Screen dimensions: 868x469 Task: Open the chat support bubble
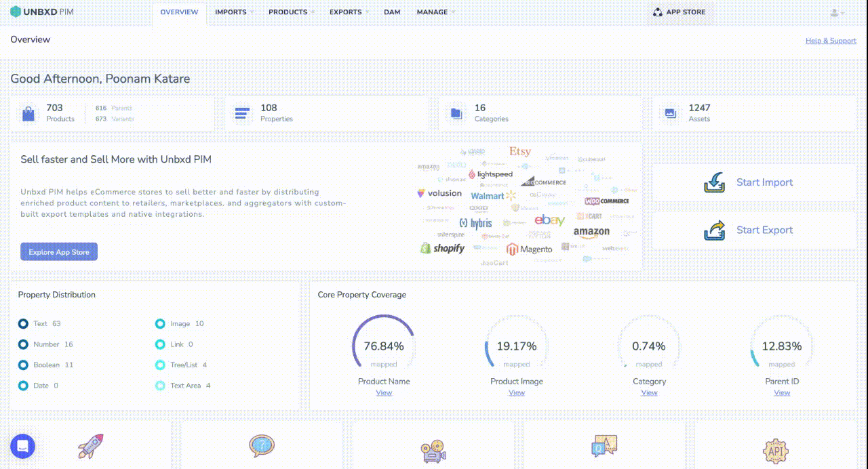[22, 447]
